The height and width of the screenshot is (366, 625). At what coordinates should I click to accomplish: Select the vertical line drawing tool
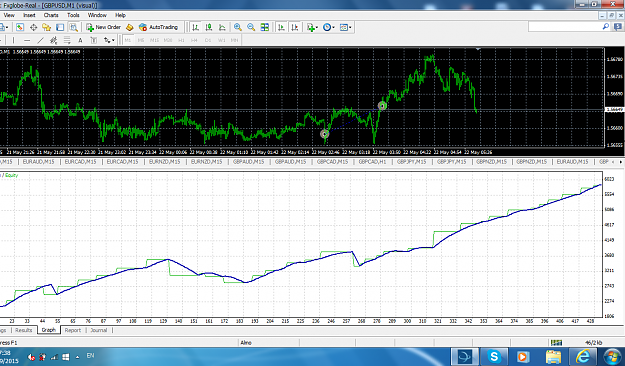coord(14,40)
